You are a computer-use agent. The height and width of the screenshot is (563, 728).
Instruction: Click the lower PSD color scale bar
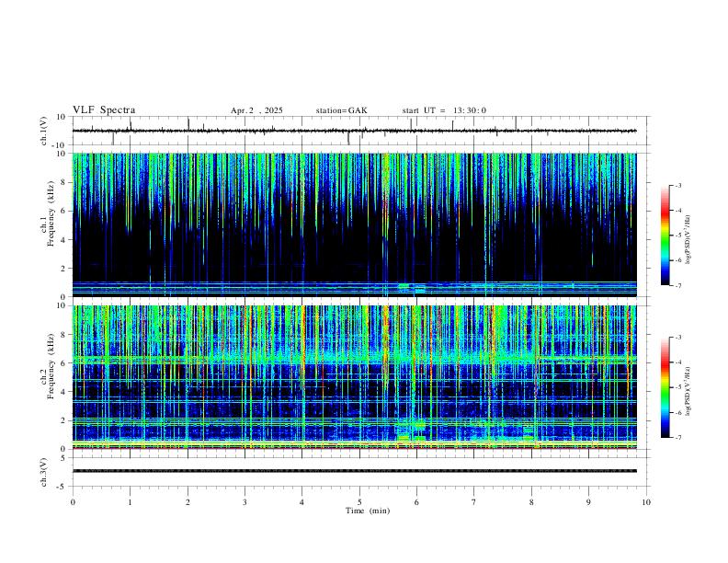point(665,387)
